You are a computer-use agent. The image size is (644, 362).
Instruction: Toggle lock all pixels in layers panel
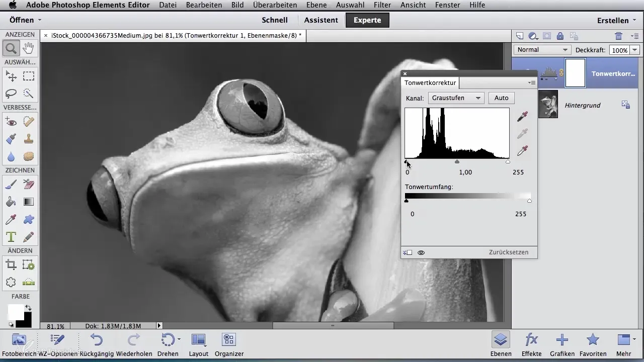click(559, 36)
